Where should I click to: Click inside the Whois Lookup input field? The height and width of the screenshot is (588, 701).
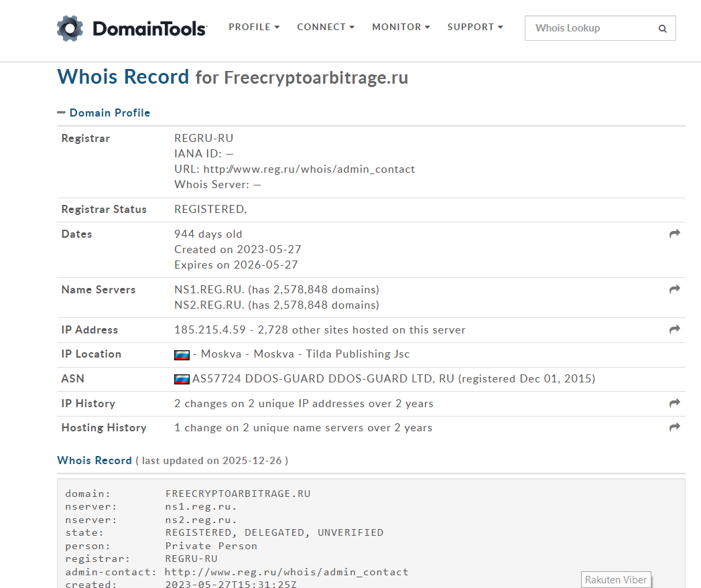[590, 28]
